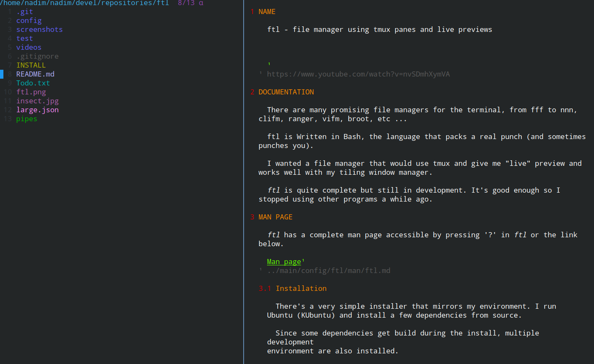Click the 'ftl - file manager using tmux' line
Image resolution: width=594 pixels, height=364 pixels.
380,29
